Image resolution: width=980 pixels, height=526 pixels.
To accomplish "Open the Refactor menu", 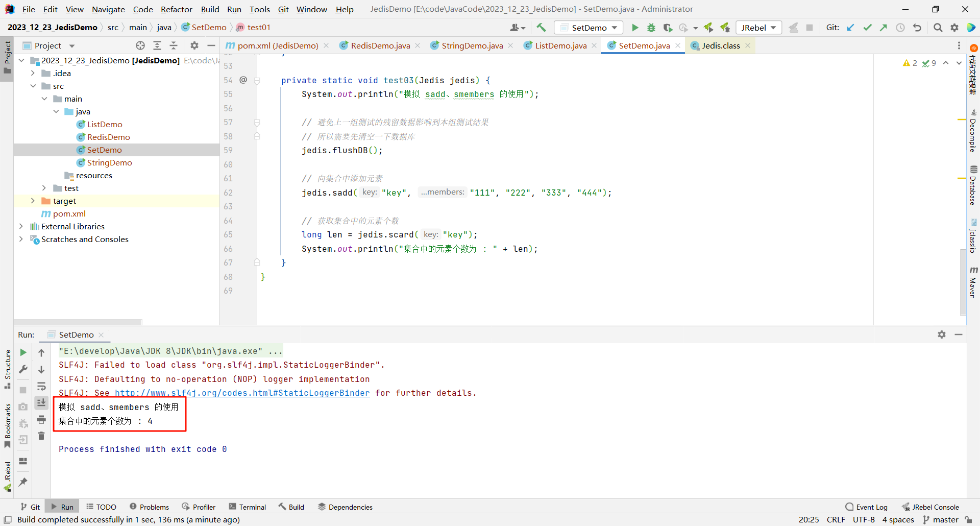I will coord(176,9).
